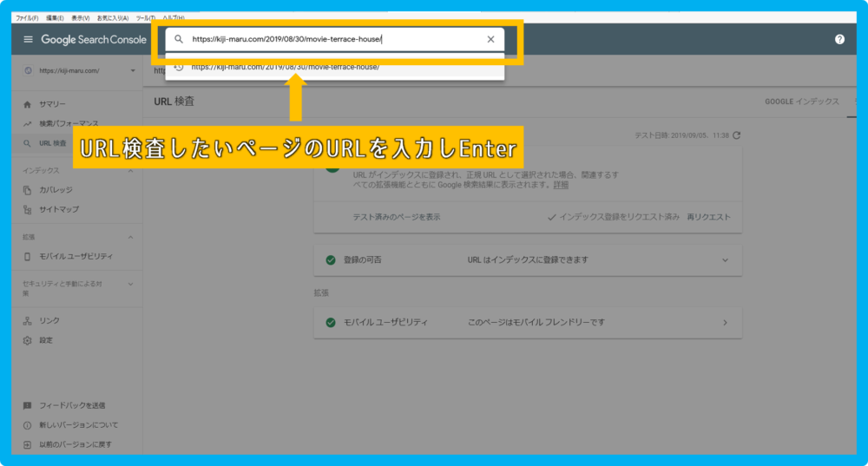Open the help question mark icon
The height and width of the screenshot is (466, 868).
point(839,39)
